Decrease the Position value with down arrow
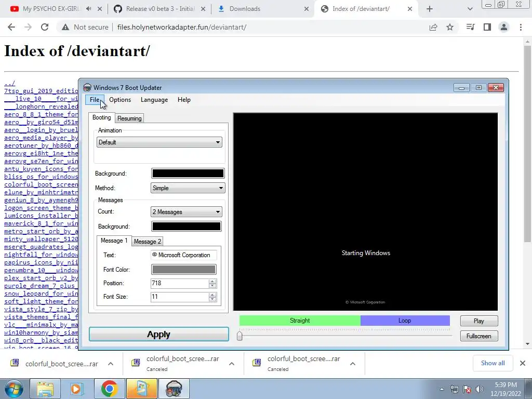Screen dimensions: 532x399 pos(212,286)
